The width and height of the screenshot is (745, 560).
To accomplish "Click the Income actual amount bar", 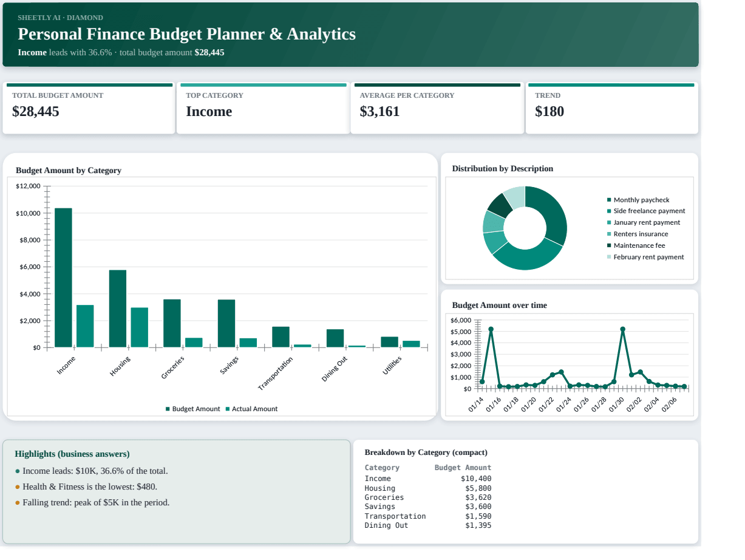I will (85, 326).
